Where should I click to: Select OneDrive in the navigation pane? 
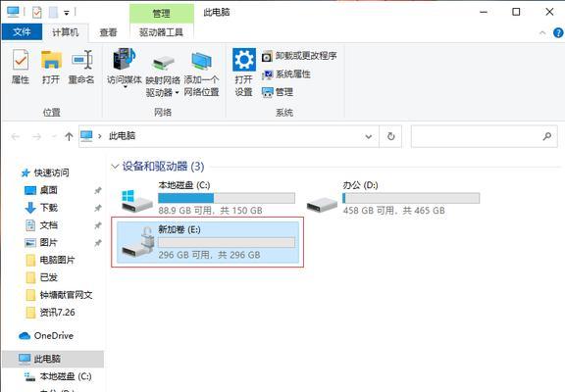(x=46, y=336)
